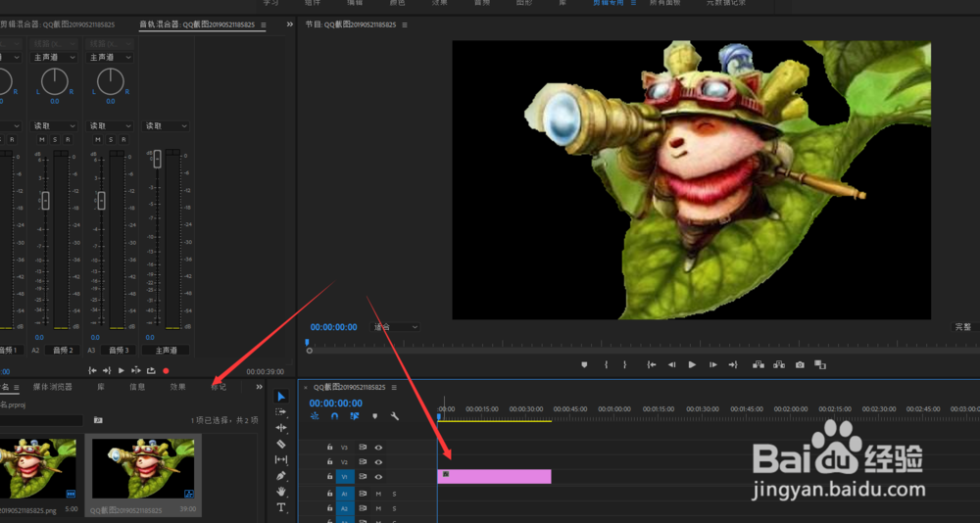
Task: Expand hidden tabs in project panel group
Action: point(260,387)
